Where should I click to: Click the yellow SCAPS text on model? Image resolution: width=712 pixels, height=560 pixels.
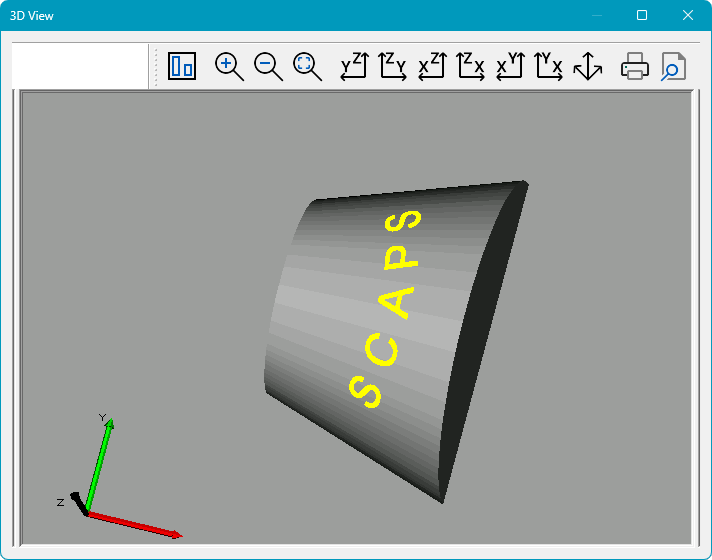coord(386,309)
